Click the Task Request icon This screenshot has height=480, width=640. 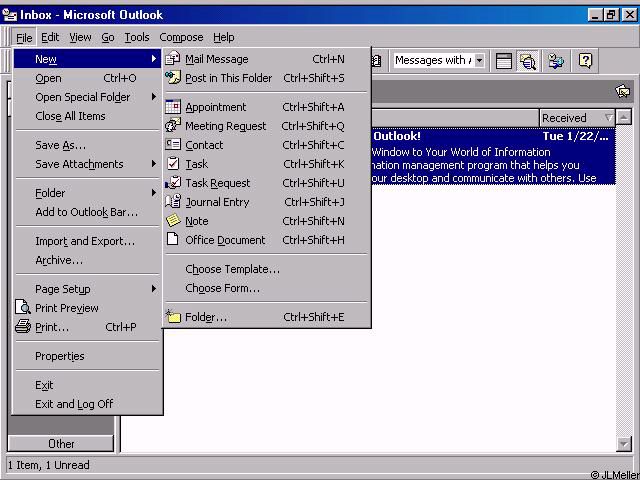(173, 182)
